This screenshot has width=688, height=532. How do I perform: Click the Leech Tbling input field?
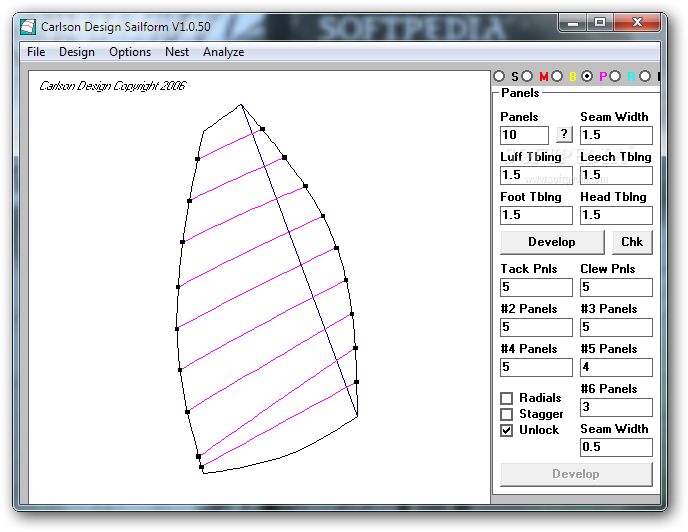tap(616, 175)
